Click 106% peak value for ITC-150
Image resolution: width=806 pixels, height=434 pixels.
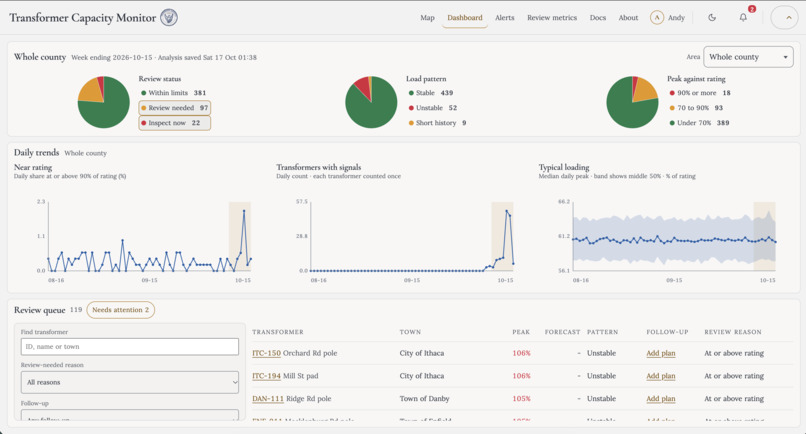(521, 353)
